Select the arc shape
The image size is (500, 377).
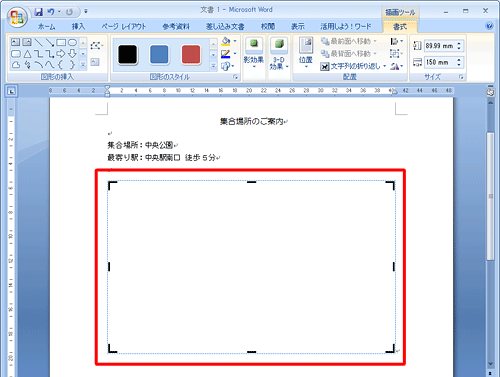39,64
